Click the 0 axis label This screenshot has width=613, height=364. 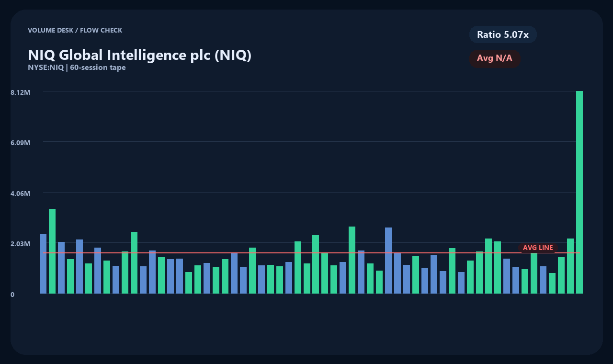click(x=12, y=295)
